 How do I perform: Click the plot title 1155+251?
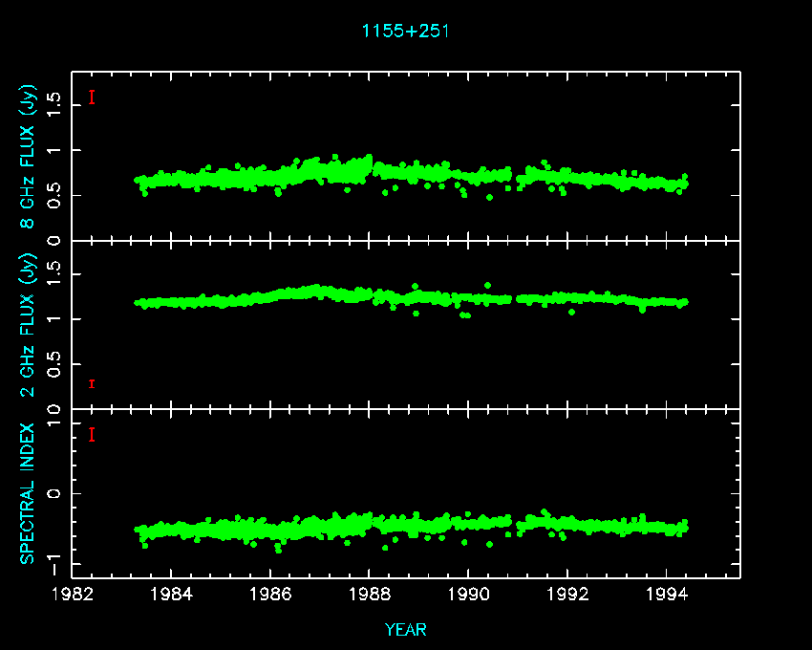point(405,31)
